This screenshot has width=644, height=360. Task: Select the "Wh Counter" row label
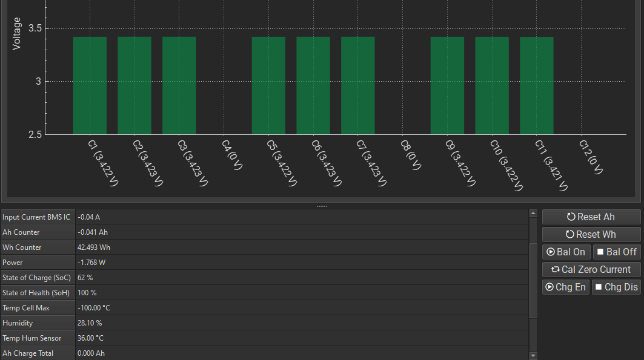(x=22, y=247)
